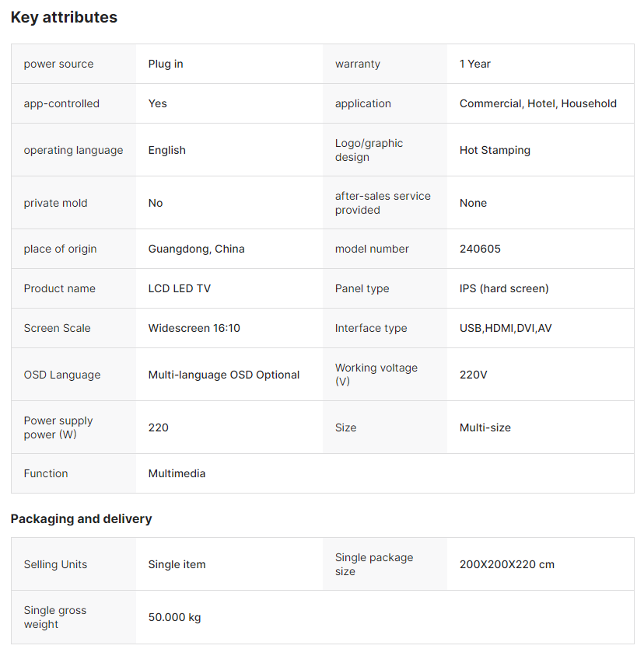Click the Packaging and delivery heading
644x656 pixels.
coord(81,518)
